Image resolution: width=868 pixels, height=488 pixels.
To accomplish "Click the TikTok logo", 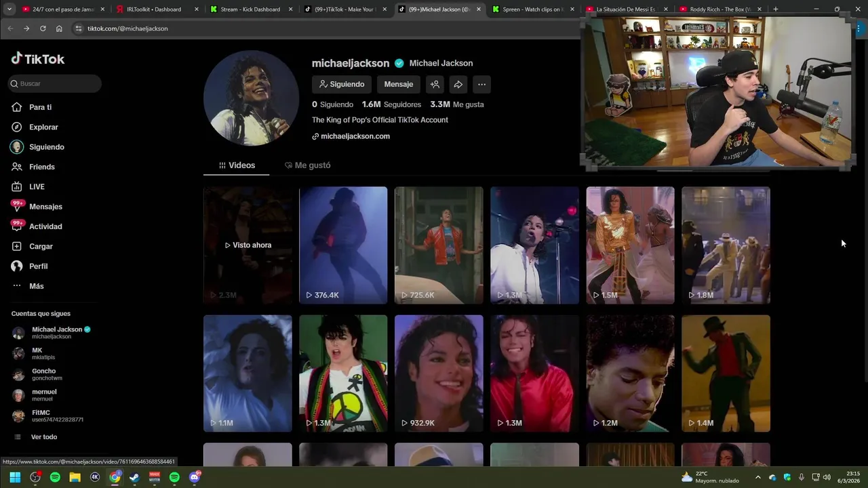I will pos(38,59).
